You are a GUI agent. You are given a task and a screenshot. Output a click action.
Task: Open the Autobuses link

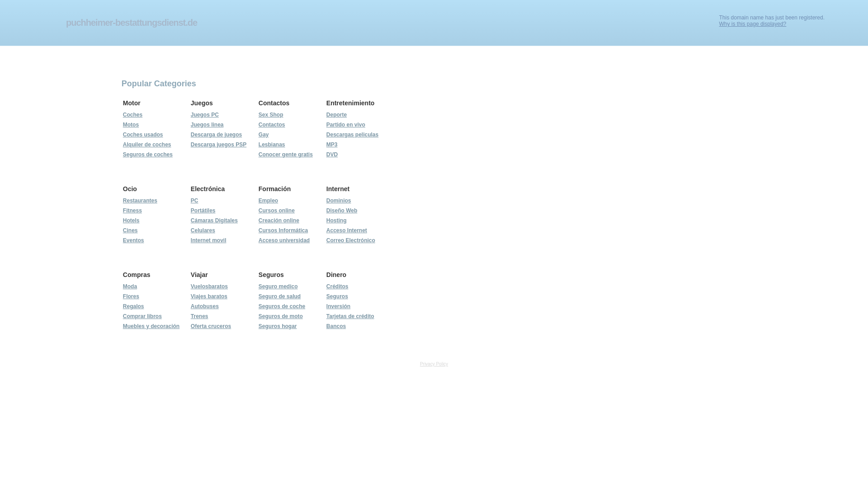coord(205,306)
